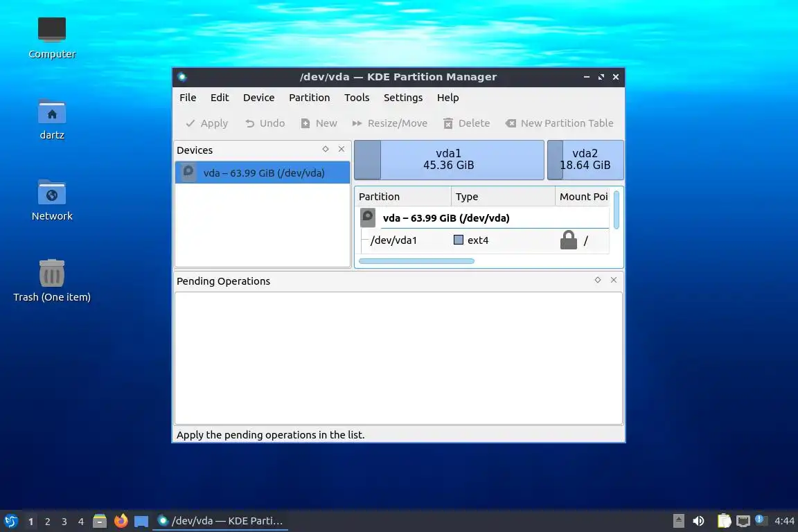Click the KDE Partition Manager taskbar entry
798x532 pixels.
(x=220, y=521)
